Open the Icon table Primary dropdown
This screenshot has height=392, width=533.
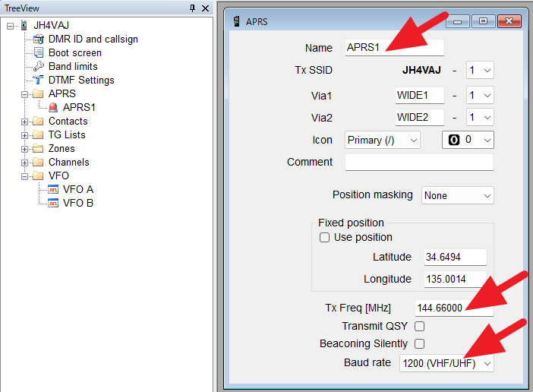[382, 140]
